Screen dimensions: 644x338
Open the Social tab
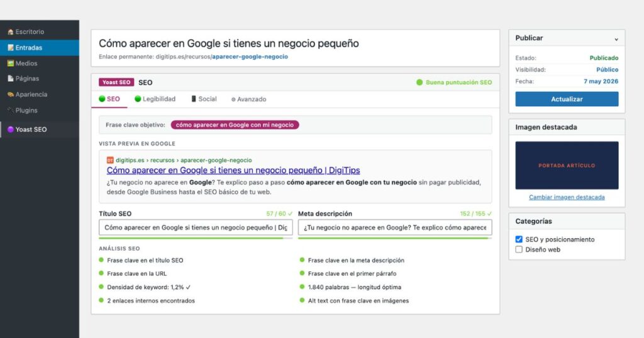point(204,99)
